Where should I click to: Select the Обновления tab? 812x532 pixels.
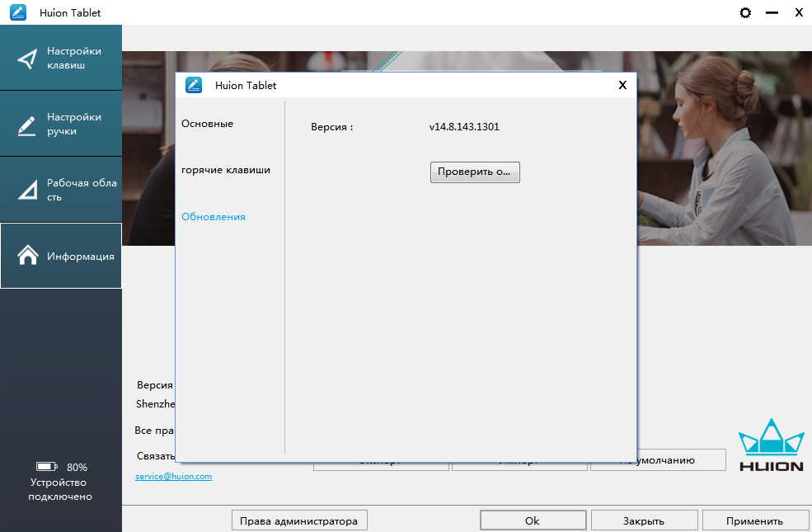(x=214, y=217)
